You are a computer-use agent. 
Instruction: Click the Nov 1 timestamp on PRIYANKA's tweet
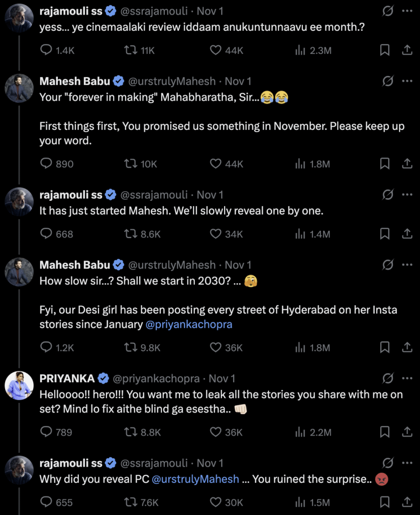[x=222, y=378]
